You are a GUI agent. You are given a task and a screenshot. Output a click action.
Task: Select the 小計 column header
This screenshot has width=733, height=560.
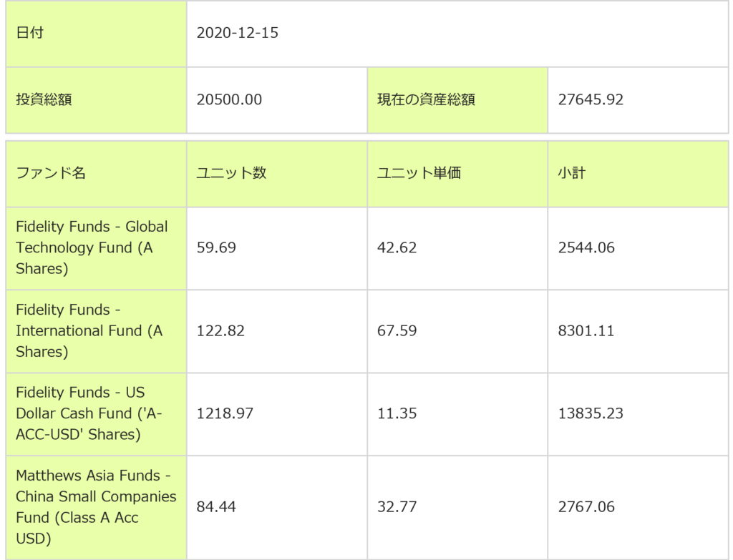point(572,173)
